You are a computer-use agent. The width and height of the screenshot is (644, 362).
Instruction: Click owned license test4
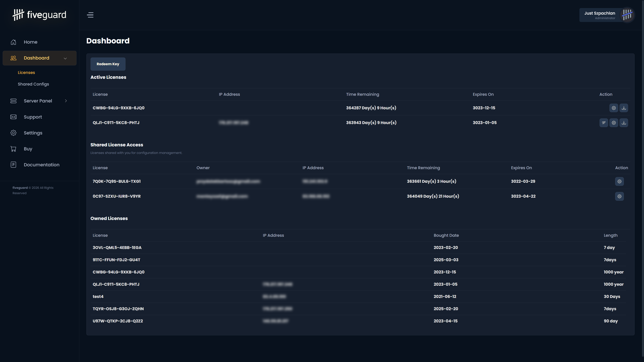pyautogui.click(x=98, y=297)
